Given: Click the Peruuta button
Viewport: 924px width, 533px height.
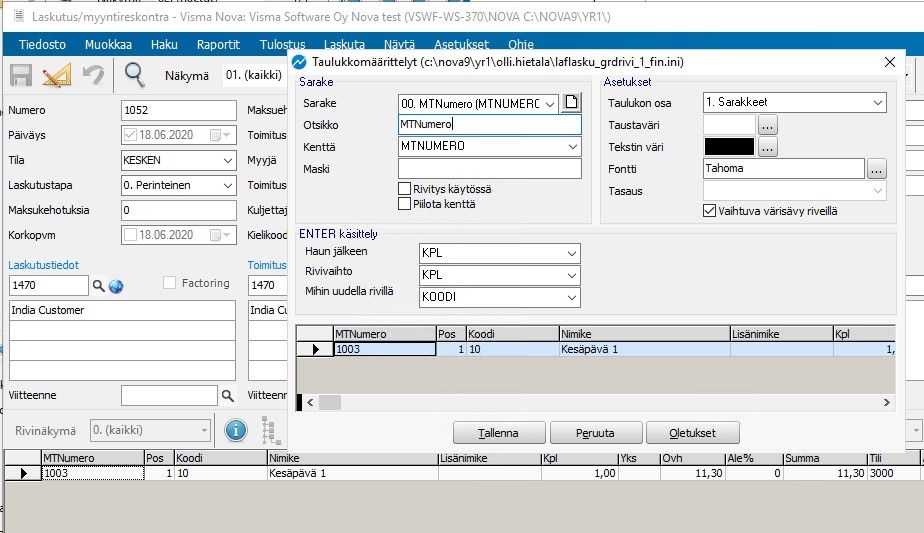Looking at the screenshot, I should (595, 433).
